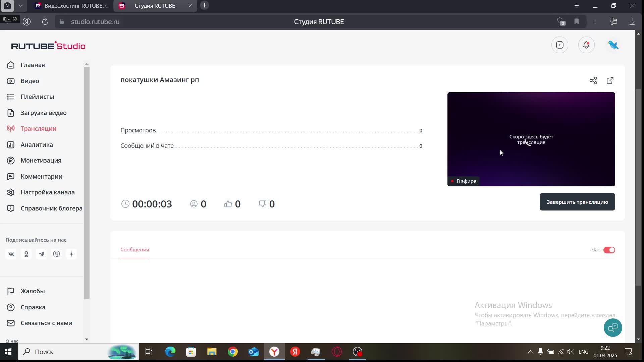Switch to Видеохостинг RUTUBE browser tab
This screenshot has width=644, height=362.
(x=72, y=6)
